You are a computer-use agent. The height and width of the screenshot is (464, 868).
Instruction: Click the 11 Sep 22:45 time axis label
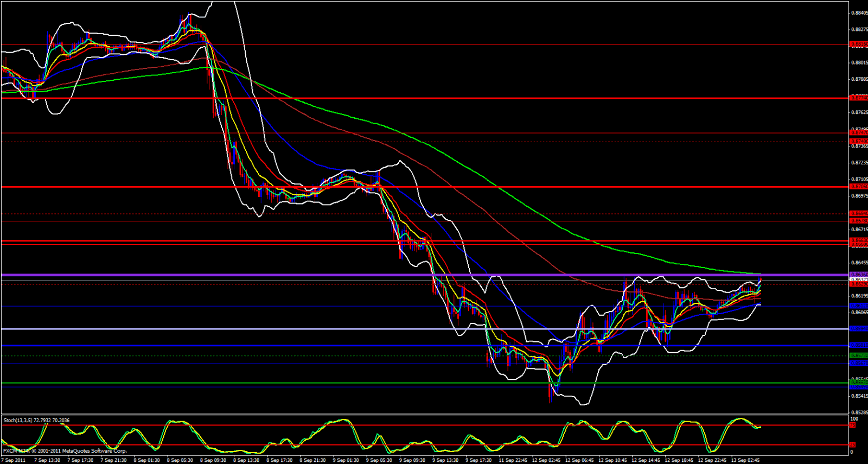[x=513, y=460]
